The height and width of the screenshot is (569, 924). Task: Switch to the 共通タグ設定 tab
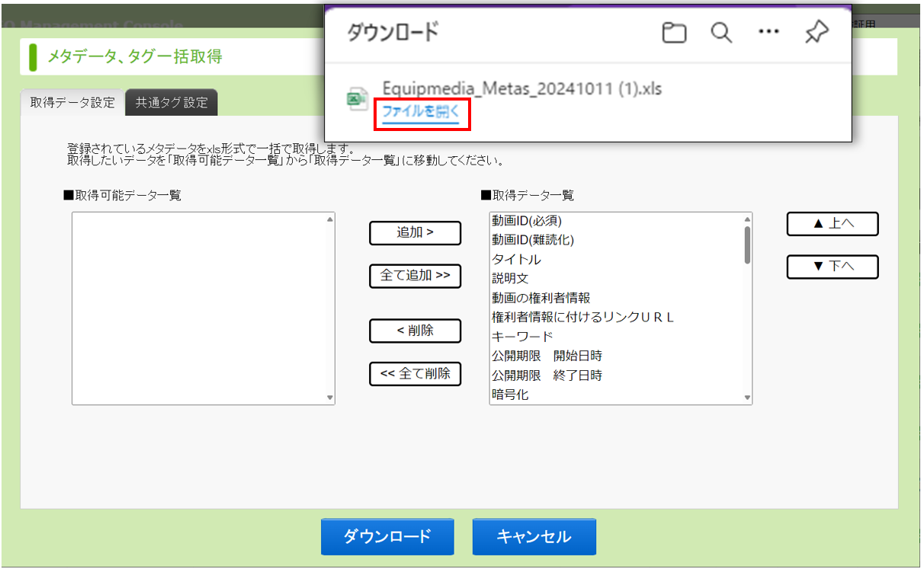(x=172, y=103)
